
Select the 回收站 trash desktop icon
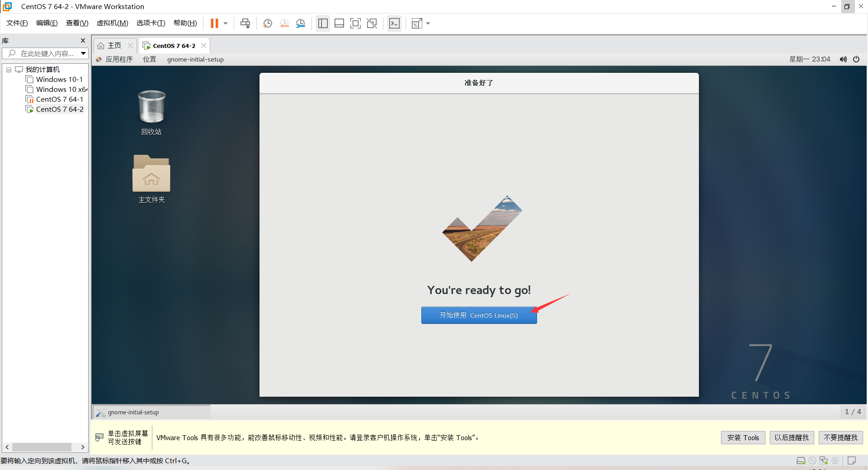pyautogui.click(x=151, y=113)
